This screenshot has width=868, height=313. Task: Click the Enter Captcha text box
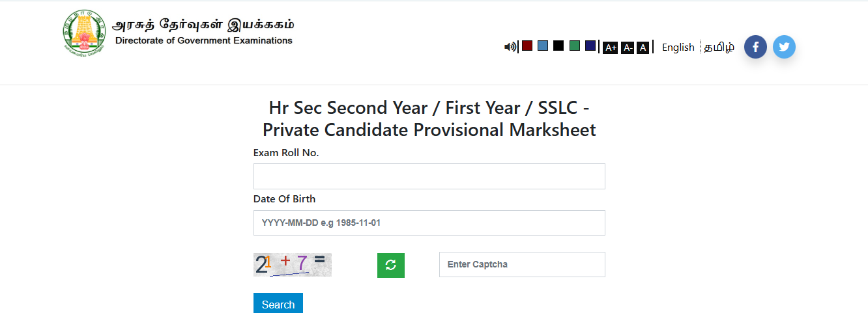pyautogui.click(x=521, y=264)
